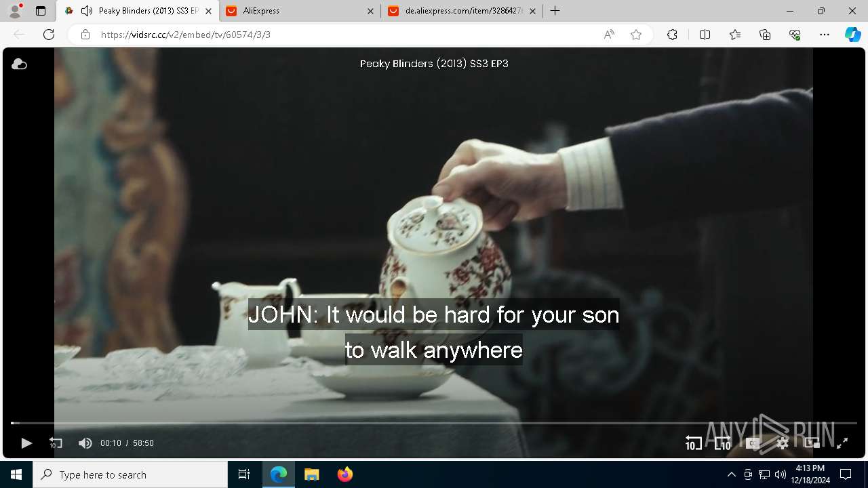Open Collections panel
The image size is (868, 488).
tap(765, 35)
